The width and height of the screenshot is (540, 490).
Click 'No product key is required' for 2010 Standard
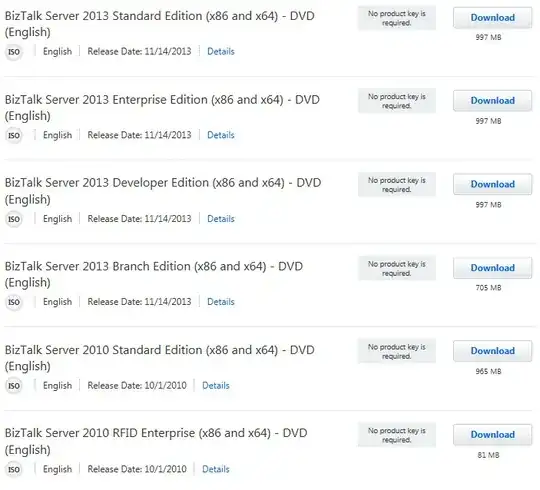[397, 352]
